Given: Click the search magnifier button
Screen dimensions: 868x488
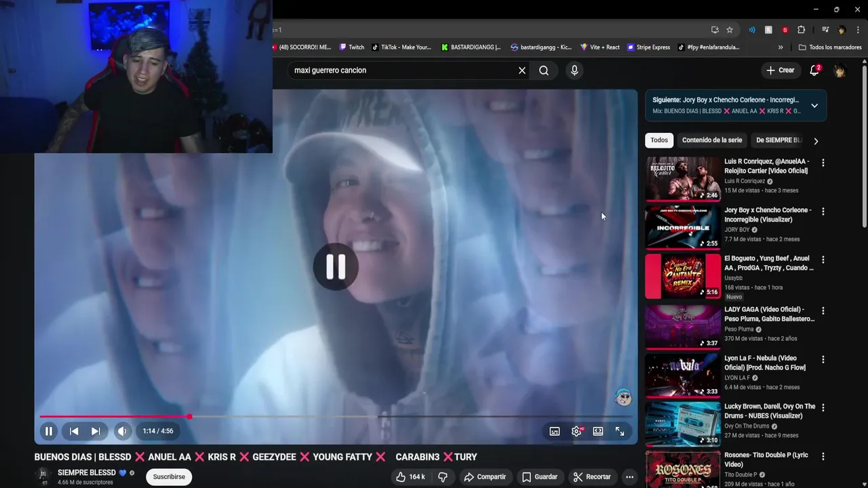Looking at the screenshot, I should pos(544,70).
